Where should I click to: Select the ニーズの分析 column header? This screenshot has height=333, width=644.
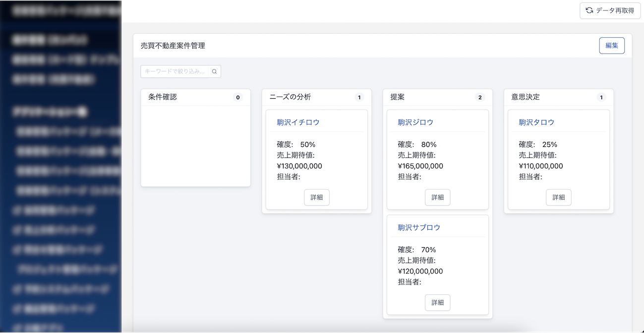290,97
